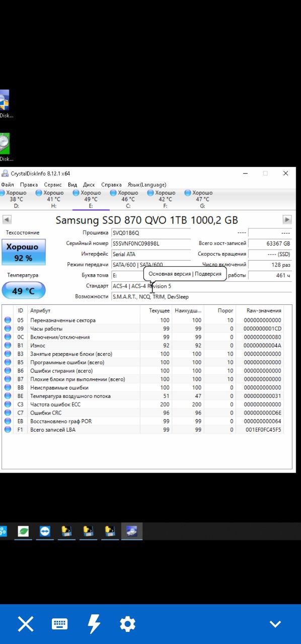Viewport: 301px width, 644px height.
Task: Click status circle of row C3 Частота ошибок ECC
Action: 8,405
